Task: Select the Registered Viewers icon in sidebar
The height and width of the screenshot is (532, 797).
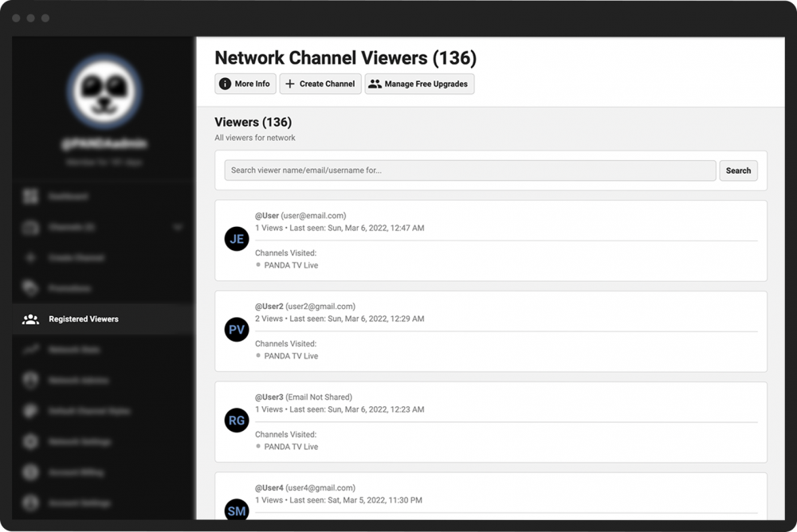Action: click(29, 319)
